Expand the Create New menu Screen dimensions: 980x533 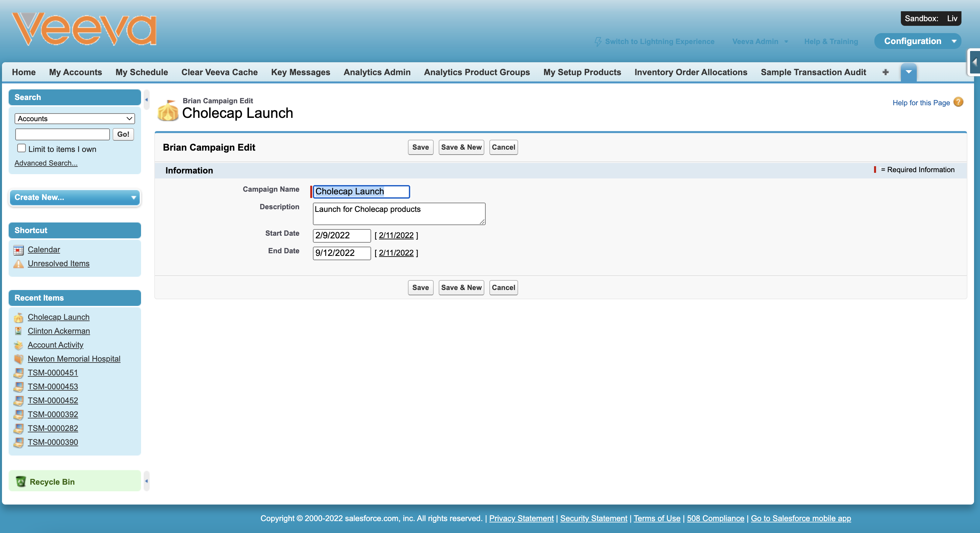(x=74, y=197)
